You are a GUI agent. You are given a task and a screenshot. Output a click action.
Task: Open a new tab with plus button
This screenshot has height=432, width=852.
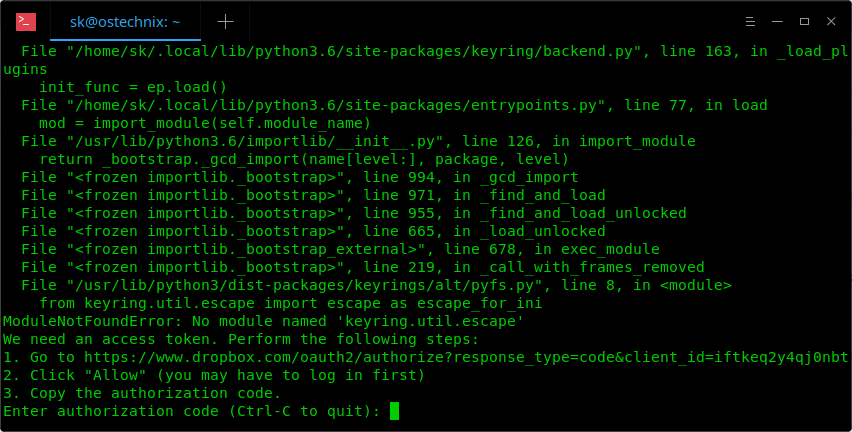click(x=225, y=21)
